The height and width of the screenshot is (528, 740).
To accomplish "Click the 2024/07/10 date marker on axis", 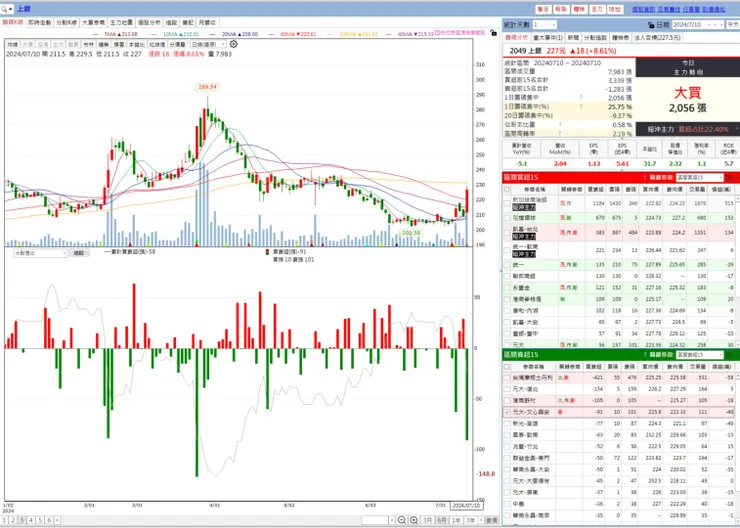I will [466, 505].
